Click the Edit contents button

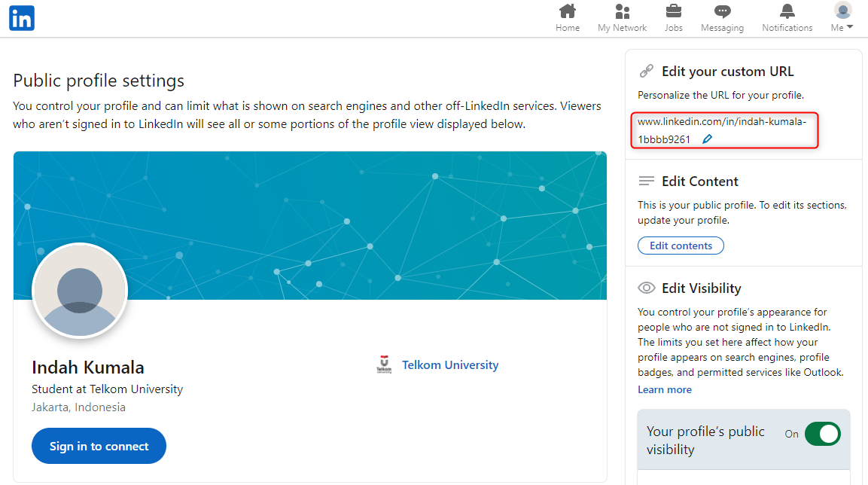(x=681, y=246)
